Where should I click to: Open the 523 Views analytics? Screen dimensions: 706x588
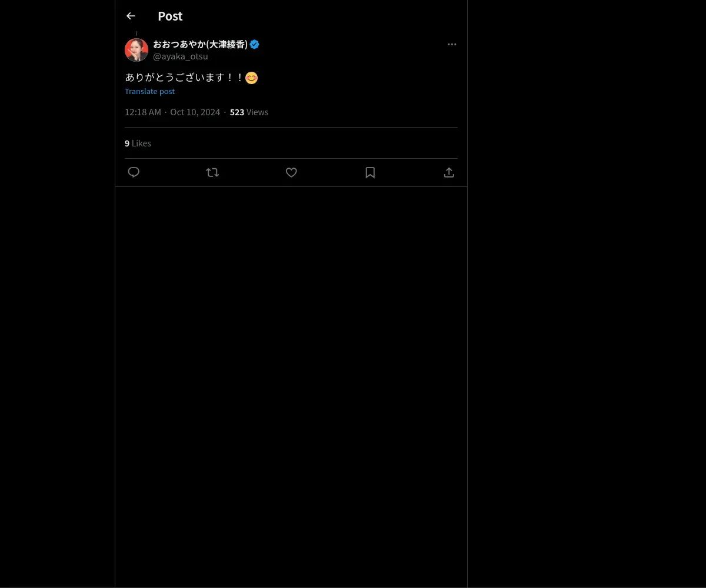249,112
